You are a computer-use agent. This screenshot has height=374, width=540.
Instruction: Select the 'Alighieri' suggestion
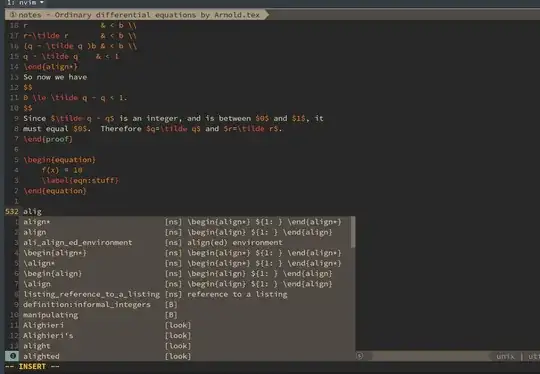pyautogui.click(x=186, y=325)
